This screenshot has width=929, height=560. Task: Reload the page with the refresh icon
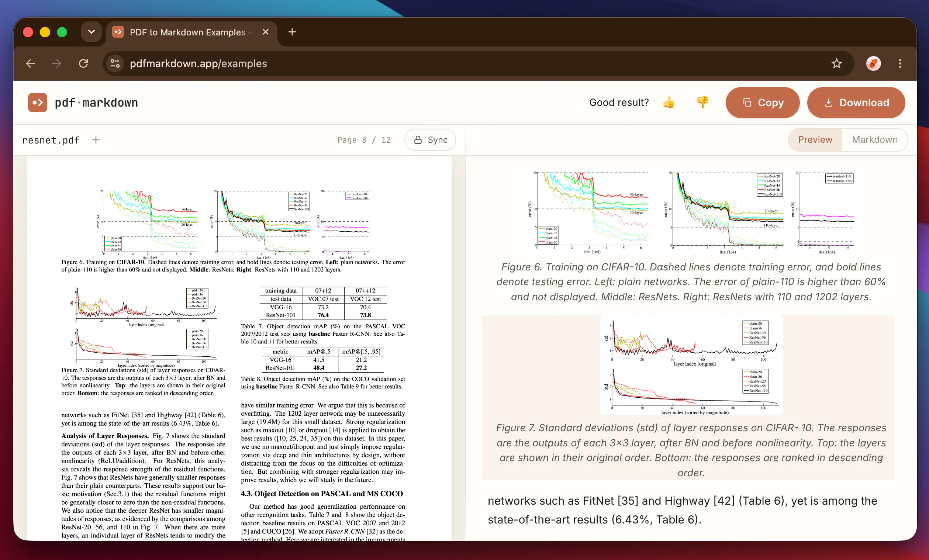click(83, 63)
